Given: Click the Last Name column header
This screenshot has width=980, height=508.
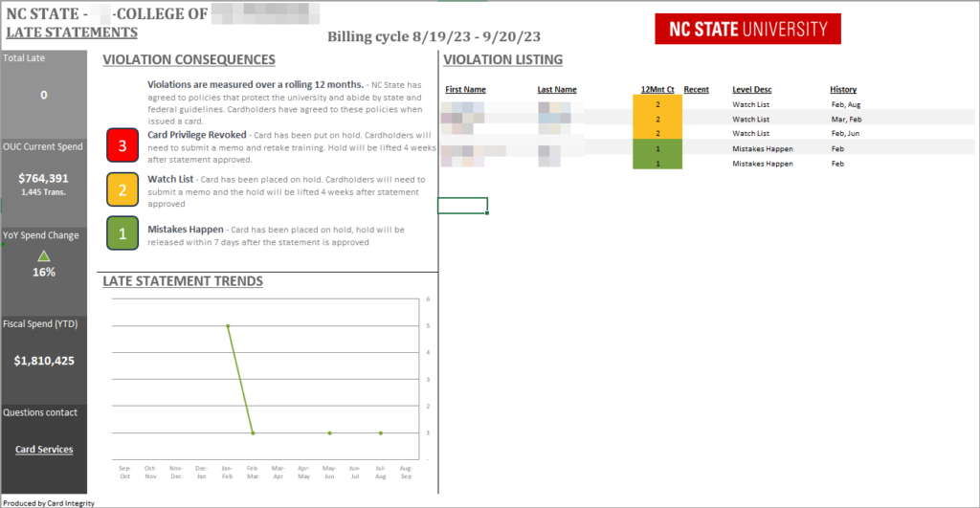Looking at the screenshot, I should click(557, 89).
